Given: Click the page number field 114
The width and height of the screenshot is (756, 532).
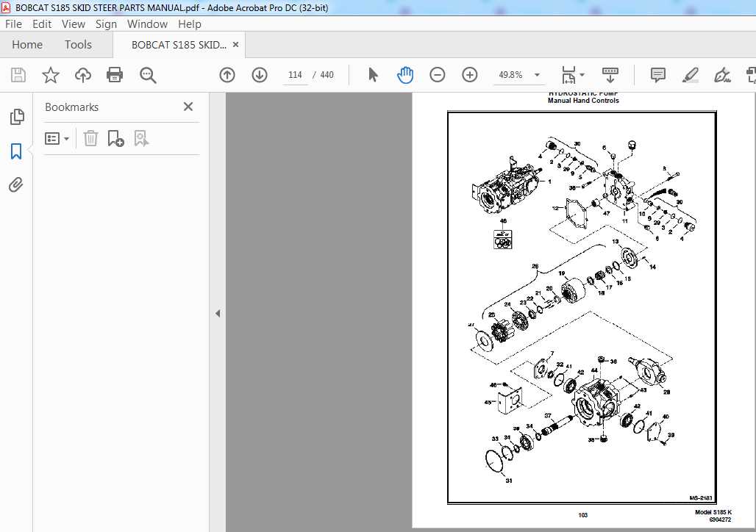Looking at the screenshot, I should point(295,75).
